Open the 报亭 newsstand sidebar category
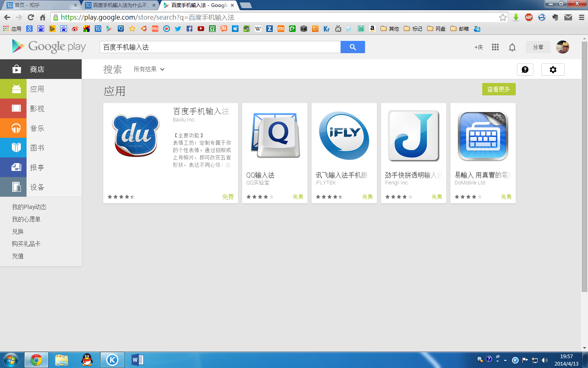 41,167
